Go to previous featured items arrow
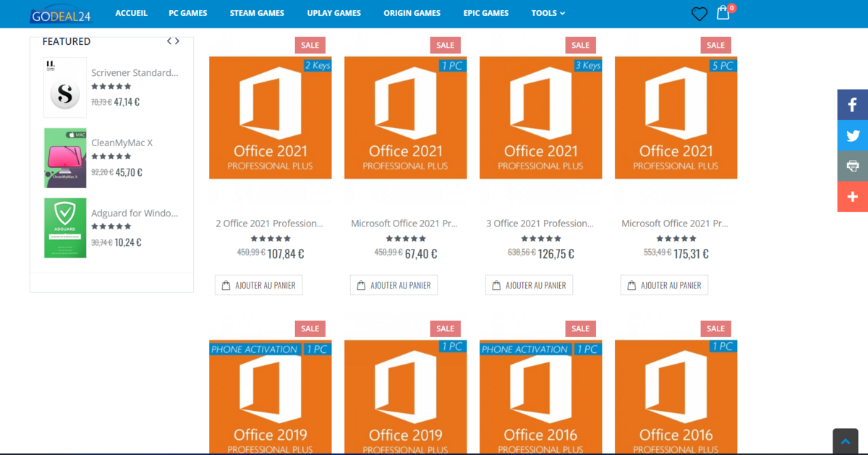The width and height of the screenshot is (868, 455). (169, 41)
